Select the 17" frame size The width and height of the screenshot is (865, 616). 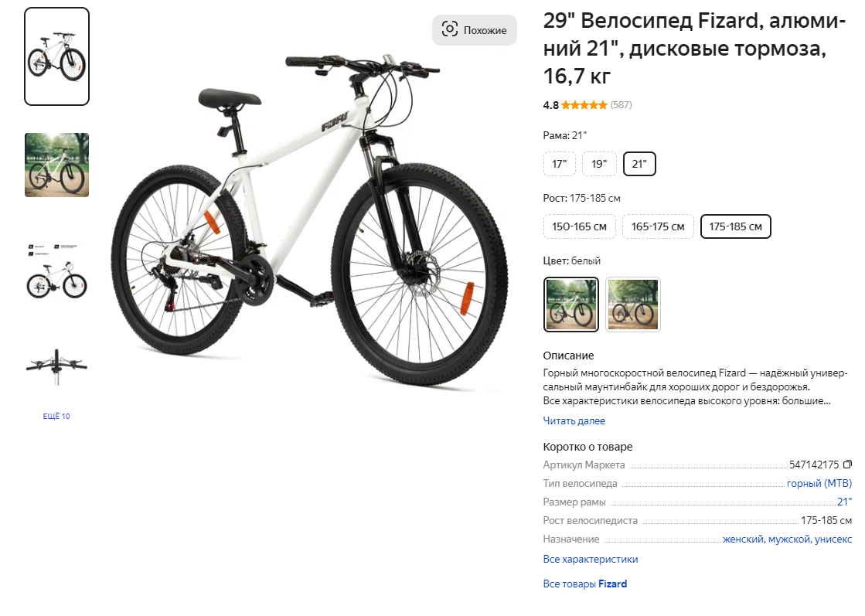pos(559,164)
